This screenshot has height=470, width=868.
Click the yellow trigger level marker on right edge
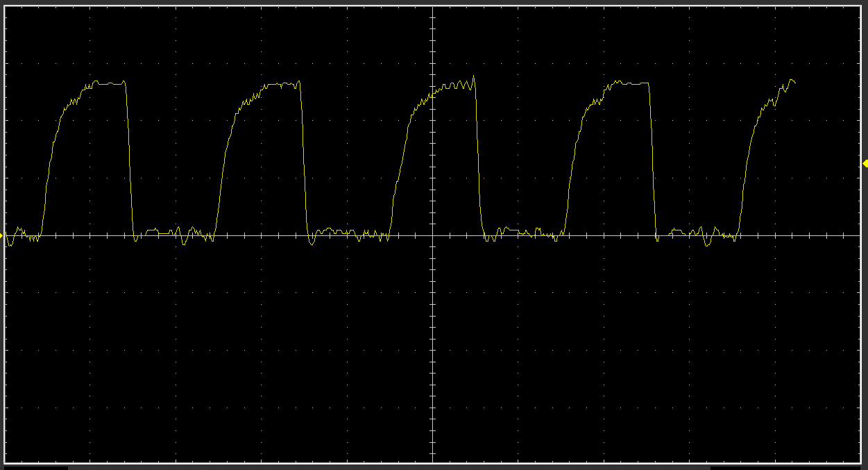(865, 163)
